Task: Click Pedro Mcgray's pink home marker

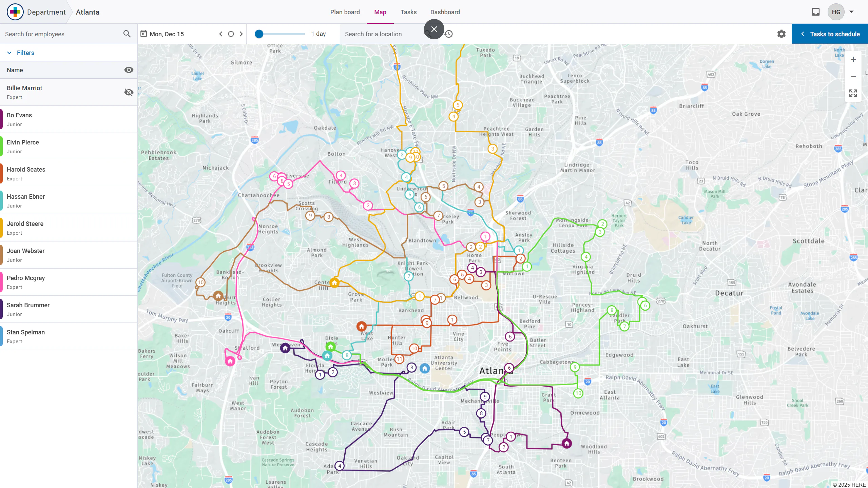Action: (230, 361)
